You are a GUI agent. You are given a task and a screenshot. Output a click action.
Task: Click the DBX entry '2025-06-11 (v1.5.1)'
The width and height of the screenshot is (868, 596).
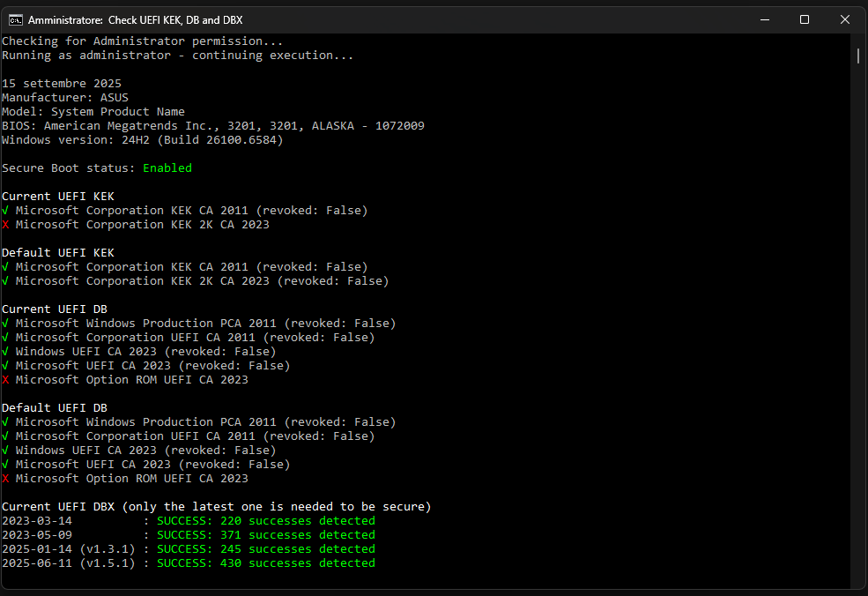(69, 563)
